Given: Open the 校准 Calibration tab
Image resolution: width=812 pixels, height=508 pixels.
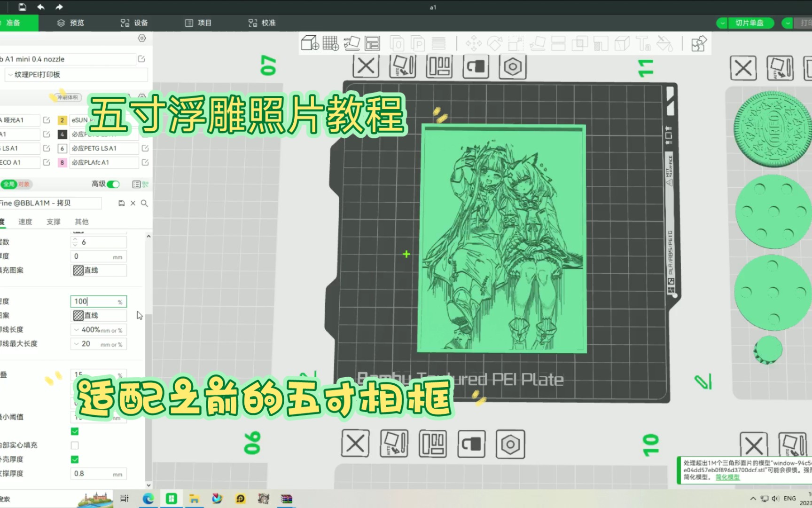Looking at the screenshot, I should (x=262, y=23).
